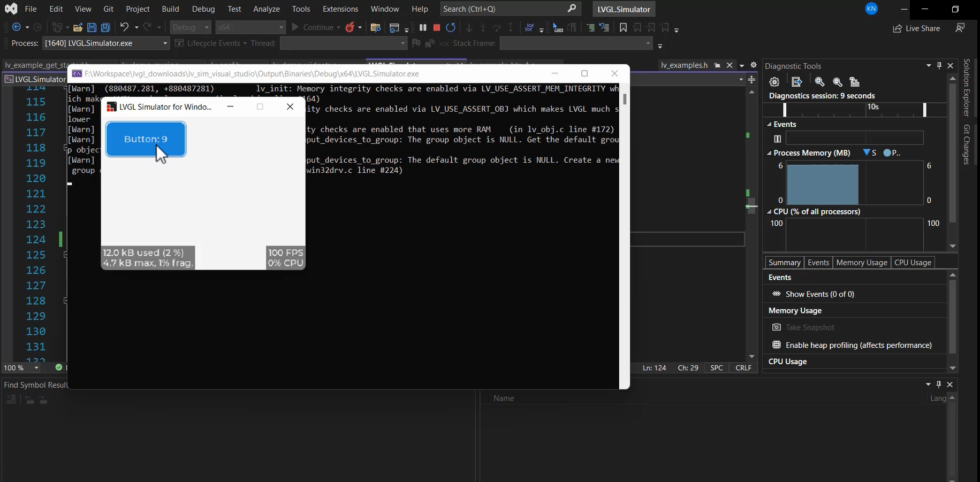Viewport: 980px width, 482px height.
Task: Click the diagnostics timeline ruler at 10s
Action: 873,107
